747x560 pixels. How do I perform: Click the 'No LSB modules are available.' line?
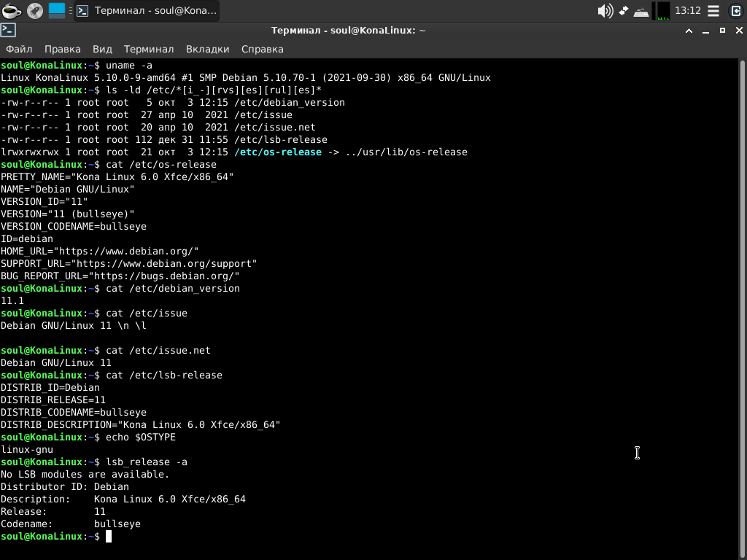[x=85, y=474]
